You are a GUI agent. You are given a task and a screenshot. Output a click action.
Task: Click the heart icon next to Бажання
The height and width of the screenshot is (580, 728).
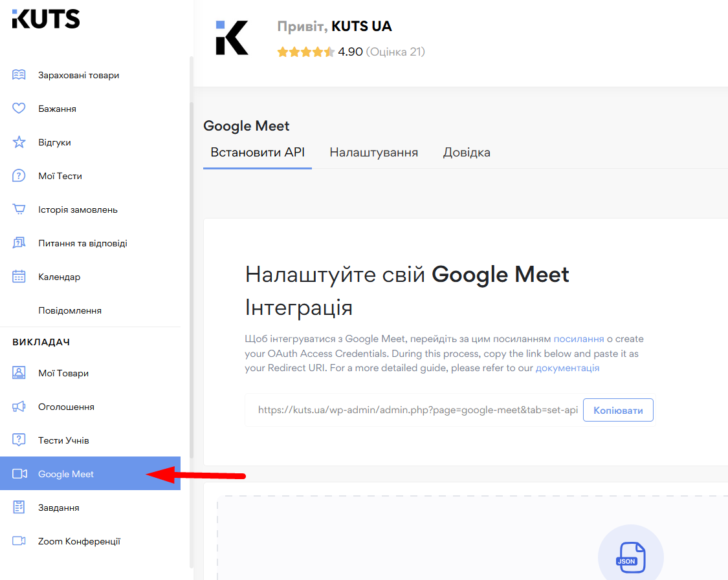pos(19,109)
